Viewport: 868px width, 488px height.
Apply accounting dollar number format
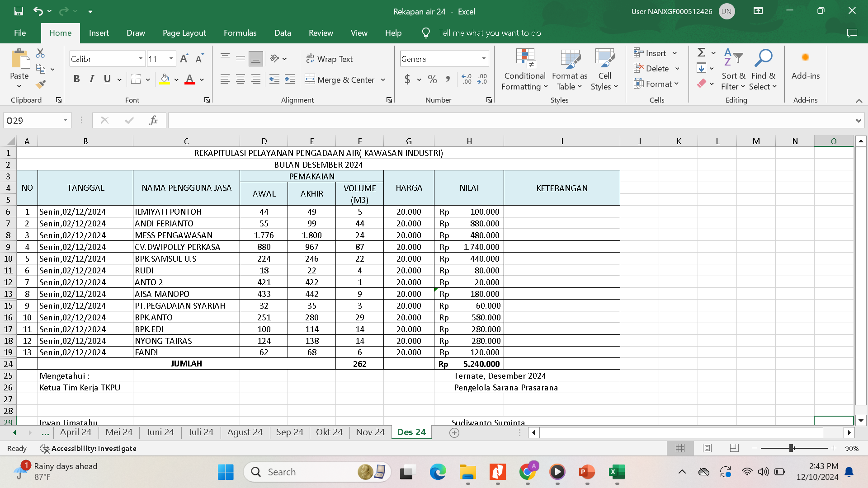pos(407,80)
